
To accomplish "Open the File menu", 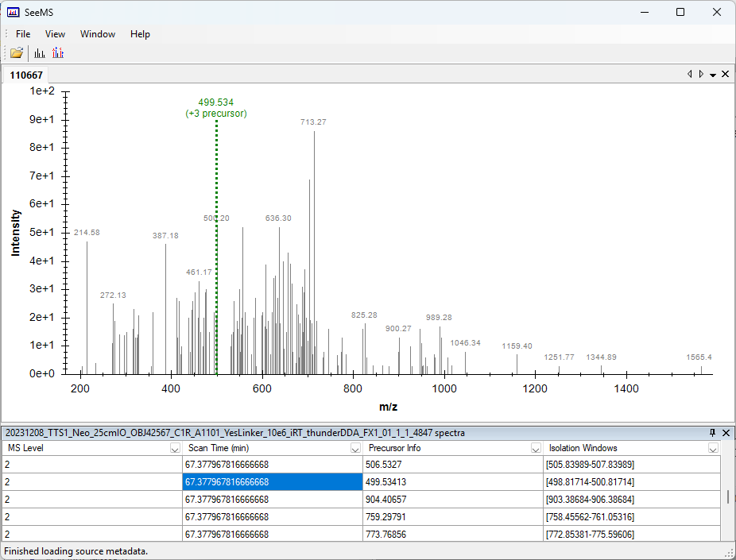I will click(x=23, y=34).
